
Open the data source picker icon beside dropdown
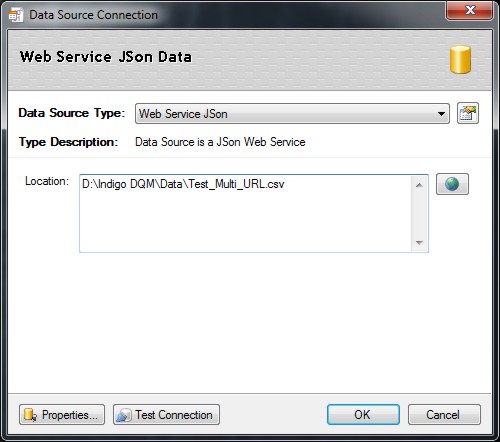tap(468, 113)
